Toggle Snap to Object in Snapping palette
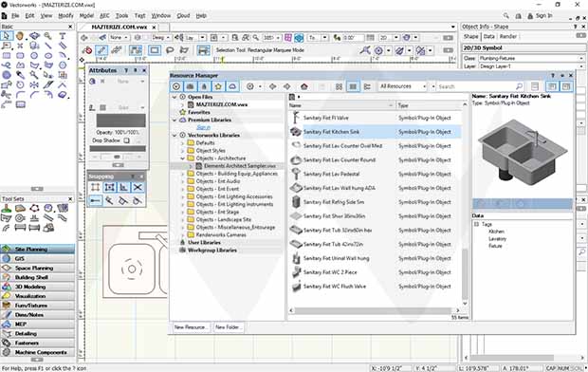Image resolution: width=588 pixels, height=372 pixels. (x=109, y=187)
